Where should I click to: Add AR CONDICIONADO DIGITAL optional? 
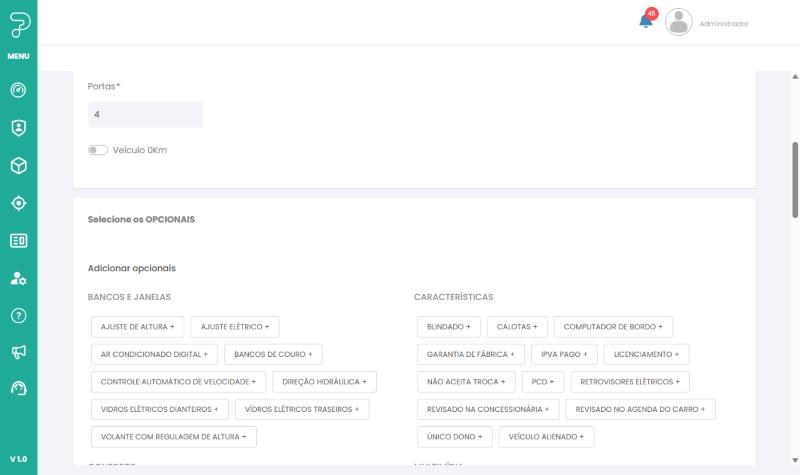coord(154,354)
